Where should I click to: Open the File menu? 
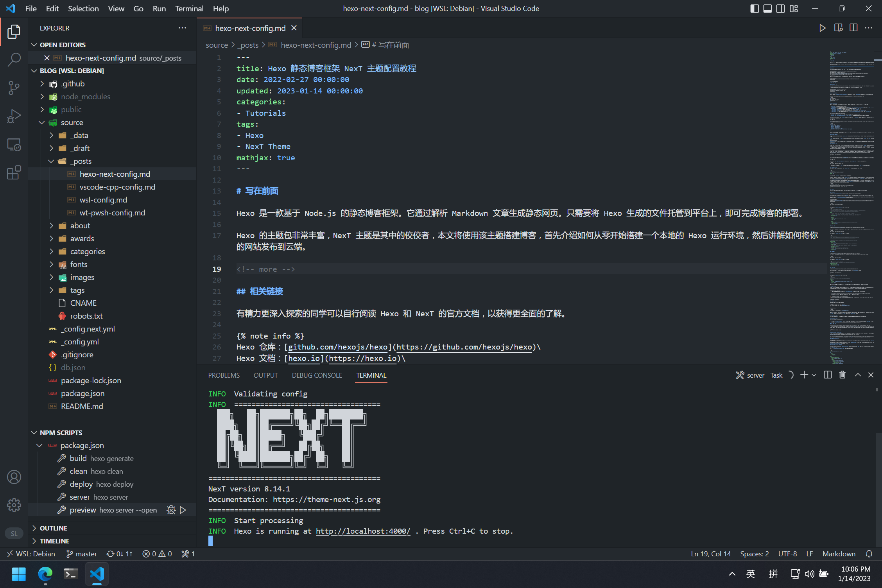[31, 9]
